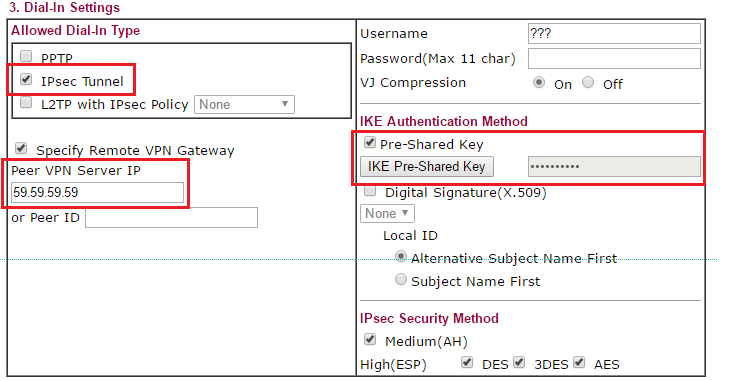Uncheck the AES encryption checkbox
740x381 pixels.
click(x=579, y=362)
